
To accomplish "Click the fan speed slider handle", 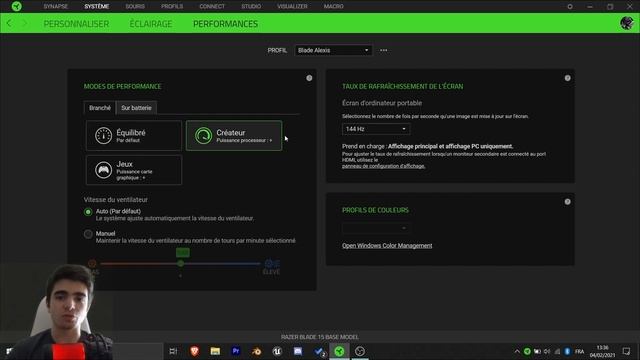I will (x=180, y=264).
